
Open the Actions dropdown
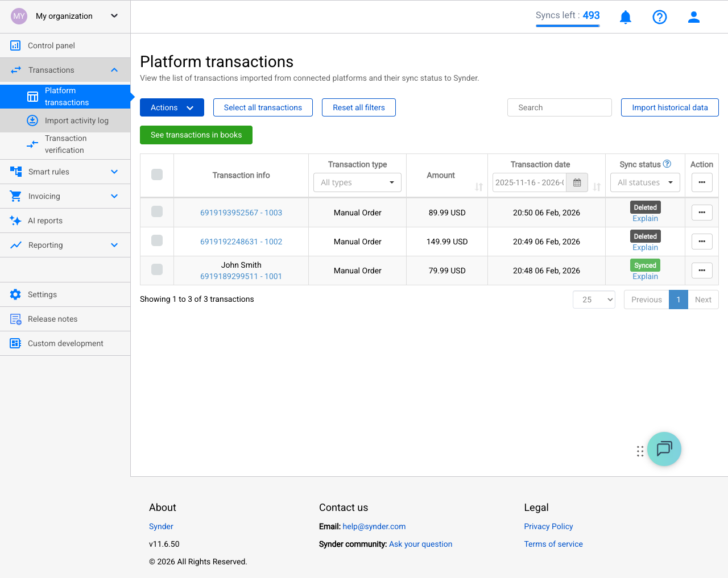coord(172,107)
